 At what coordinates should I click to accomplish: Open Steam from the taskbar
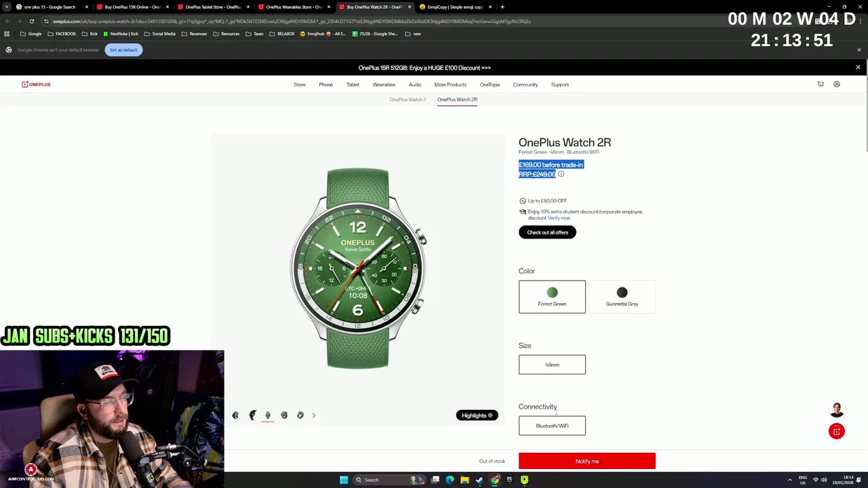click(479, 480)
